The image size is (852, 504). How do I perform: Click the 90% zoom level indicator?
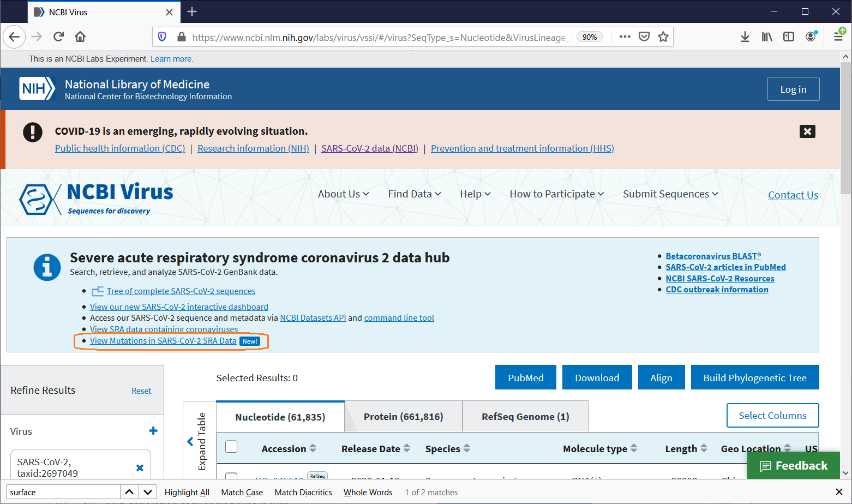590,37
